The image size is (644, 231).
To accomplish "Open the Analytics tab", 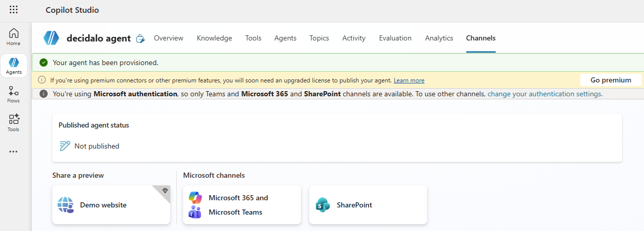I will tap(439, 38).
